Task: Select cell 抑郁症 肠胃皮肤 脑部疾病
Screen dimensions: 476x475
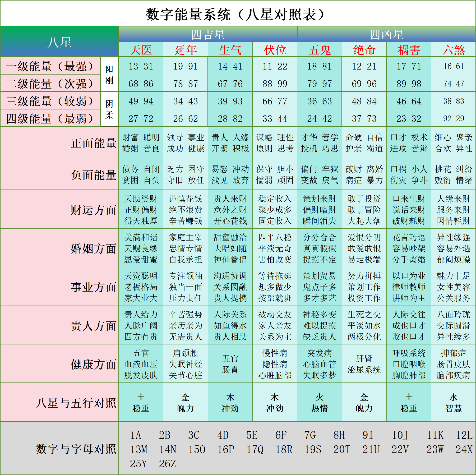Action: point(454,364)
